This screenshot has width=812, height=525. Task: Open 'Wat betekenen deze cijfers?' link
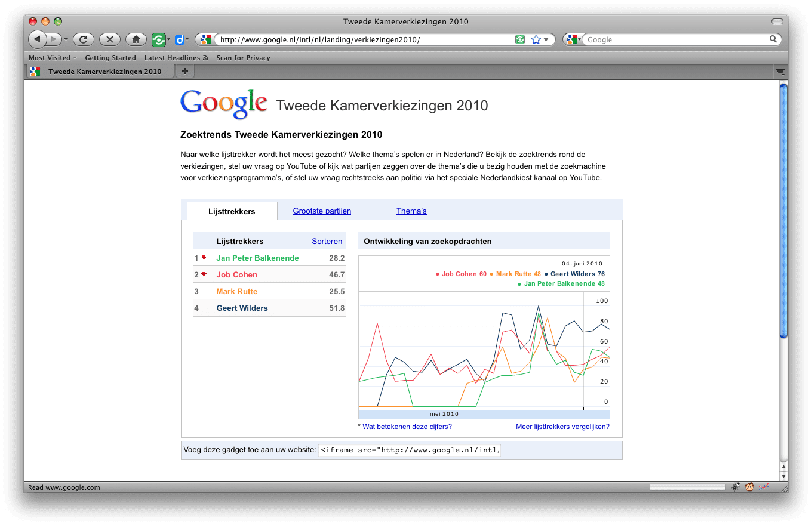[407, 427]
